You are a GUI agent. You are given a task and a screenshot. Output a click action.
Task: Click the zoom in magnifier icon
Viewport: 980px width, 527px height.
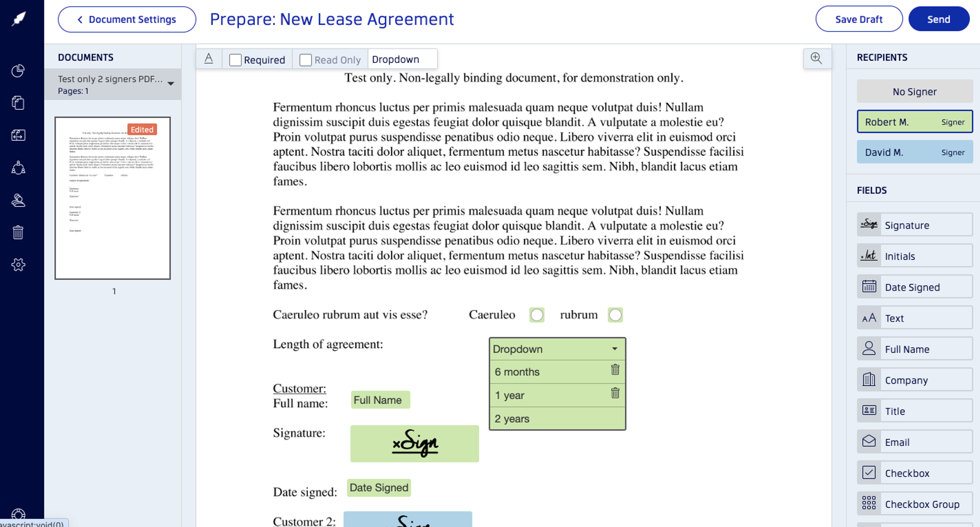815,58
